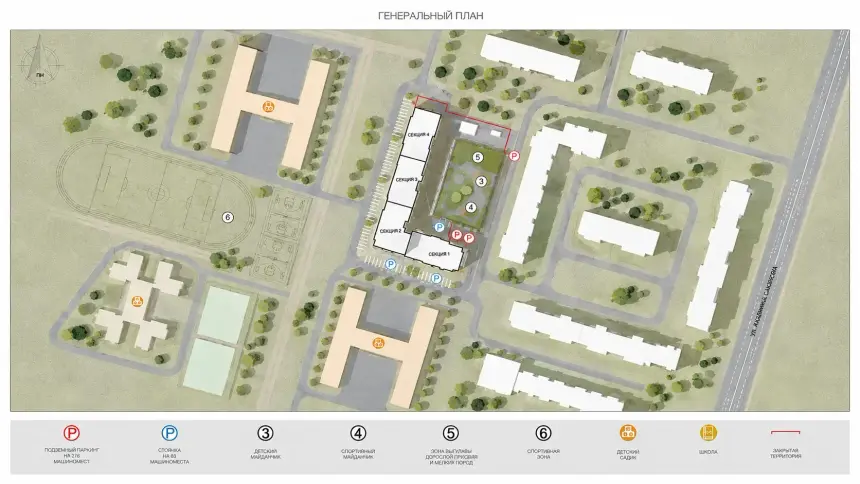
Task: Select the Секция 1 building label
Action: click(x=439, y=254)
